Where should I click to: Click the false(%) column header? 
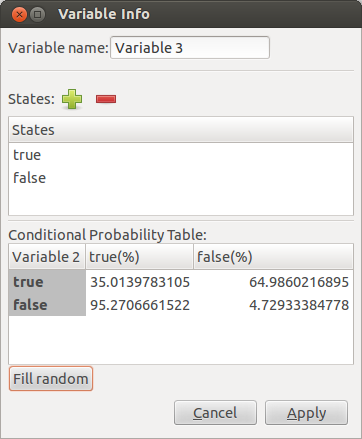point(273,257)
